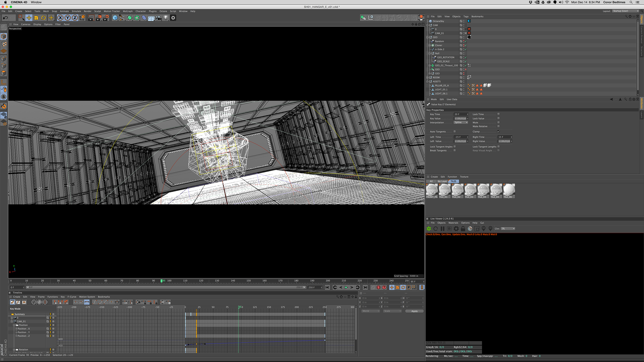Select the TILE_01 material thumbnail
Screen dimensions: 644x362
(x=445, y=191)
